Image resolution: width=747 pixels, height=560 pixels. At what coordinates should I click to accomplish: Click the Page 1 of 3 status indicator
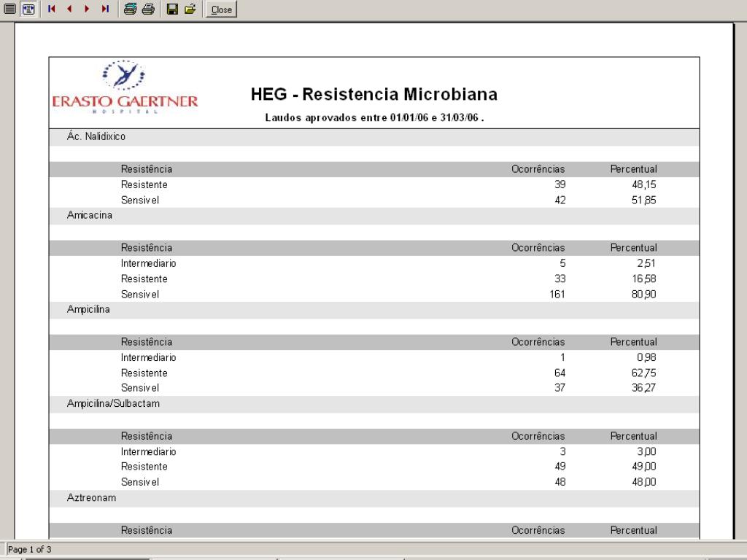(29, 550)
